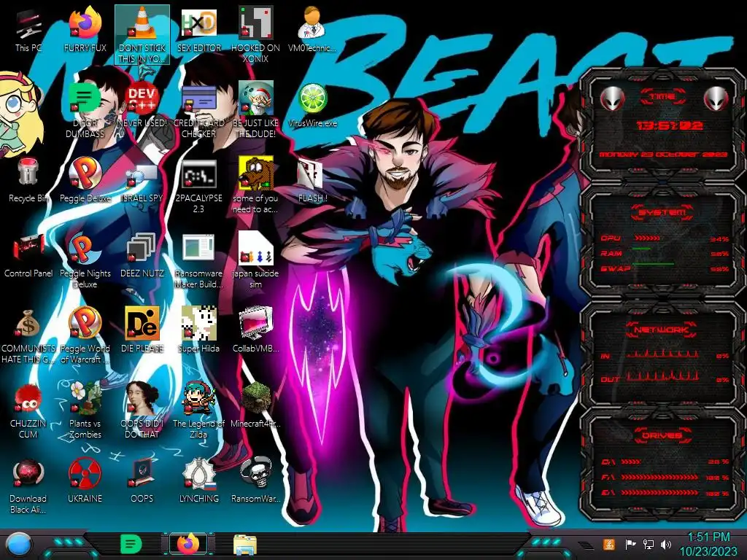Open The Legend of Zilda shortcut
Viewport: 747px width, 560px height.
tap(198, 411)
